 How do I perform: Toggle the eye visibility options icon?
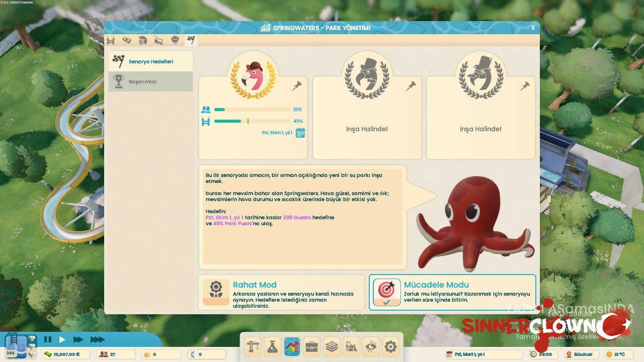click(371, 346)
